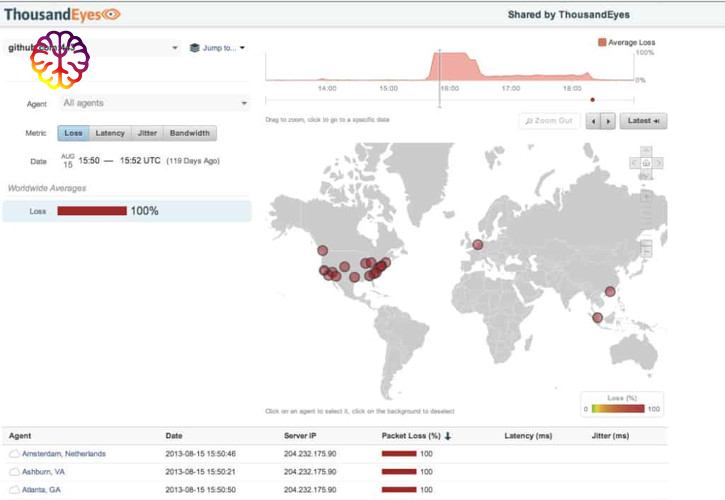Go to the next time interval arrow
The width and height of the screenshot is (725, 500).
click(x=608, y=121)
